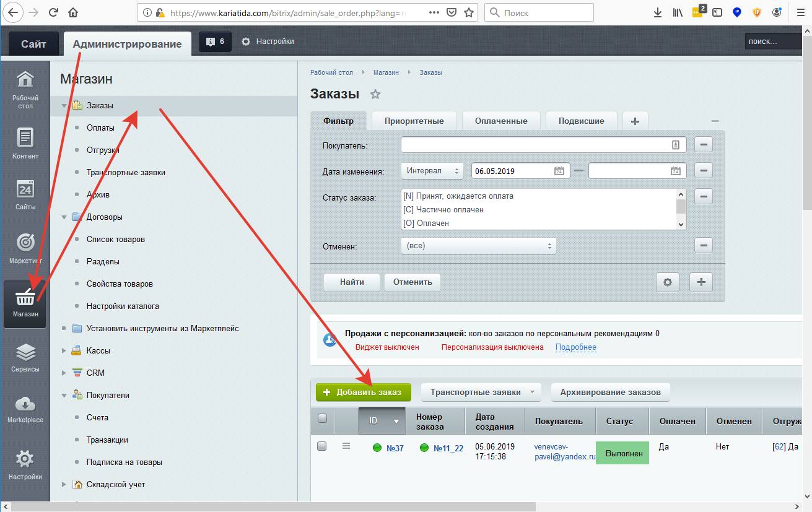The width and height of the screenshot is (812, 512).
Task: Open the Сервисы sidebar section
Action: (25, 358)
